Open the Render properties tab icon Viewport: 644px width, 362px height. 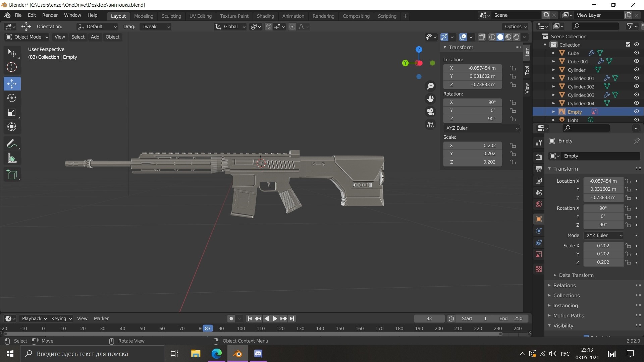click(x=539, y=157)
